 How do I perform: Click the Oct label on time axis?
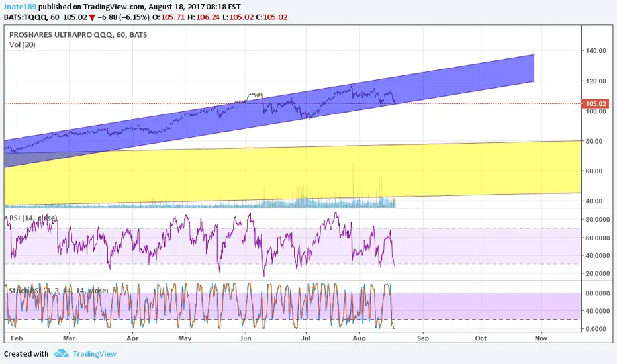pyautogui.click(x=481, y=338)
